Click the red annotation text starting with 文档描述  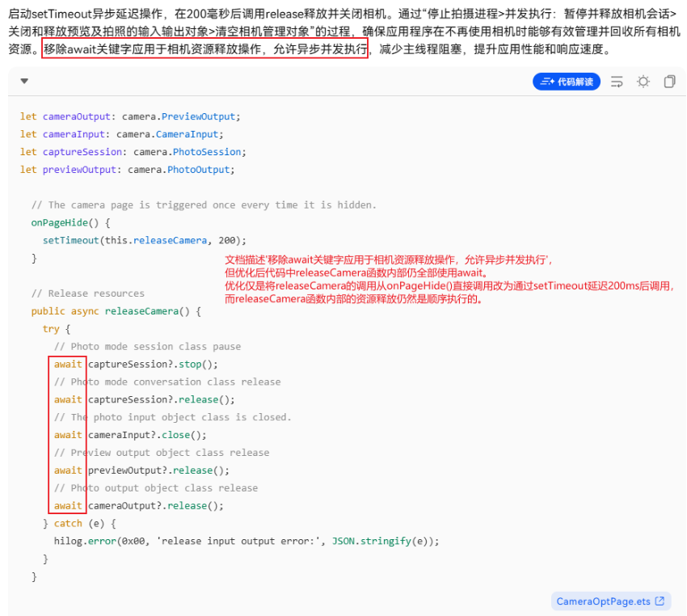449,280
